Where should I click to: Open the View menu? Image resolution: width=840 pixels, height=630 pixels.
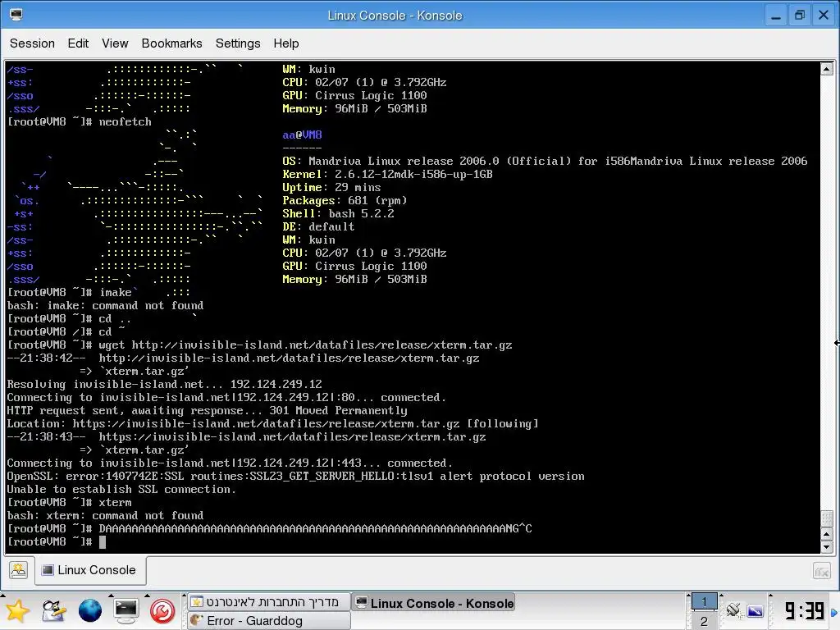(115, 43)
